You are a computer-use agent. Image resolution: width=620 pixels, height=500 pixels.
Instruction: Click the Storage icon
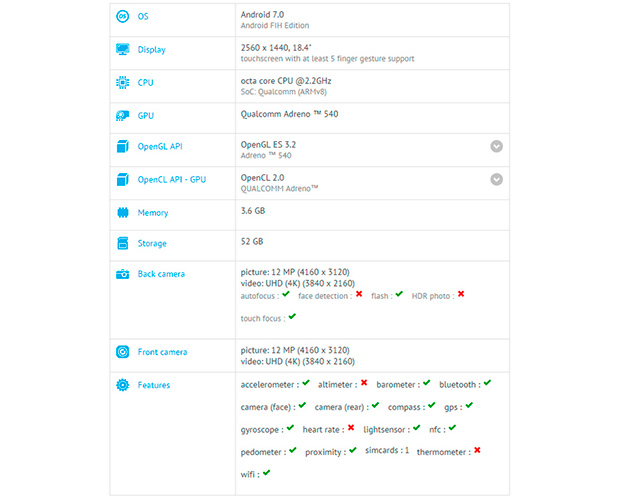coord(122,243)
